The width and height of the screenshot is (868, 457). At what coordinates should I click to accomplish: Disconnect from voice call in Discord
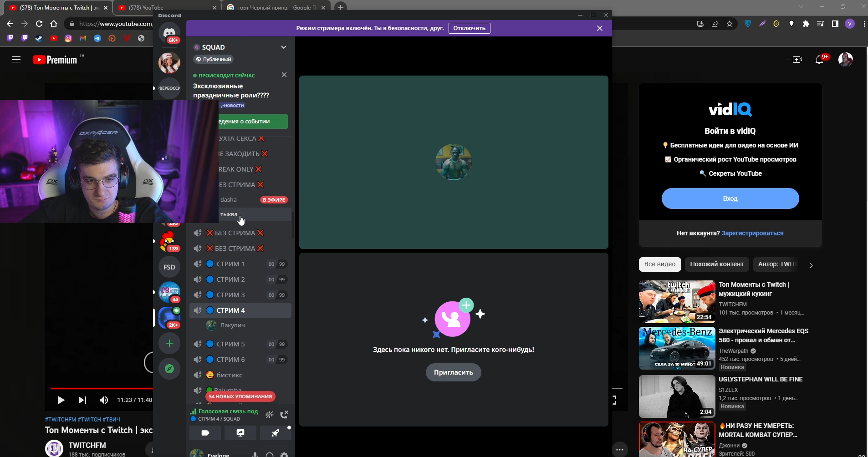pyautogui.click(x=284, y=415)
